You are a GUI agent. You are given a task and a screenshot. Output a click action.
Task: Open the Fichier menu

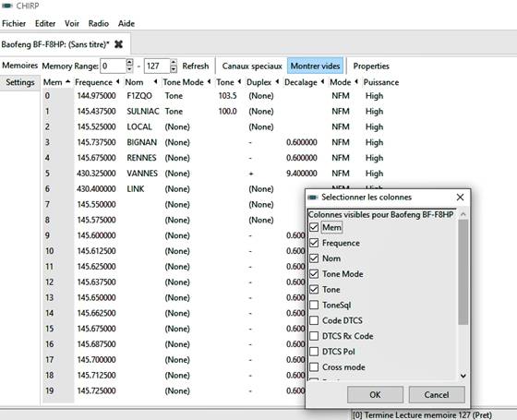click(14, 23)
